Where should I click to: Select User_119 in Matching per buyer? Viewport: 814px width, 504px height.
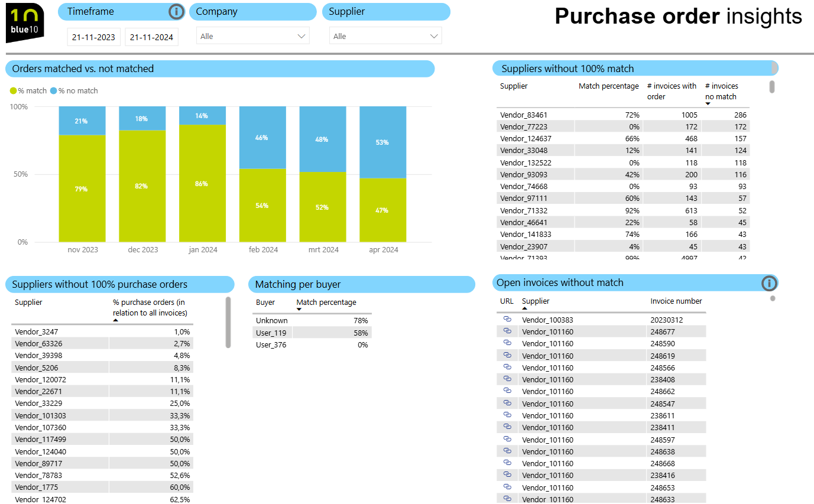(271, 333)
